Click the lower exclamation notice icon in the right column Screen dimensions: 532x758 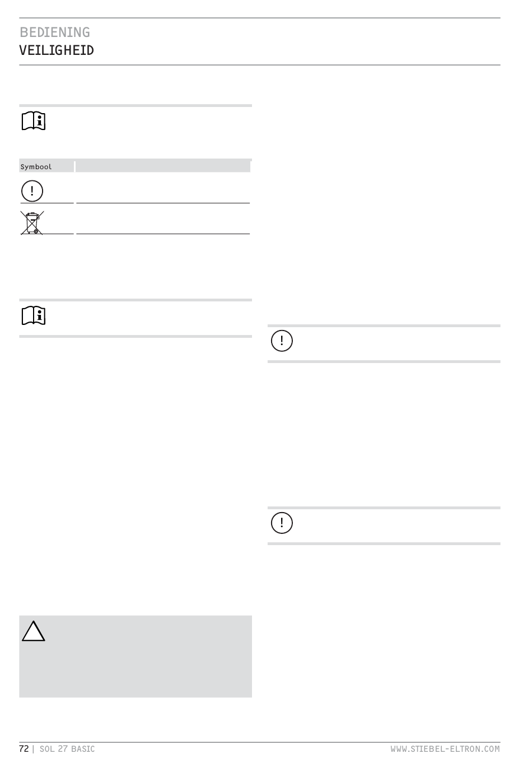pyautogui.click(x=282, y=523)
